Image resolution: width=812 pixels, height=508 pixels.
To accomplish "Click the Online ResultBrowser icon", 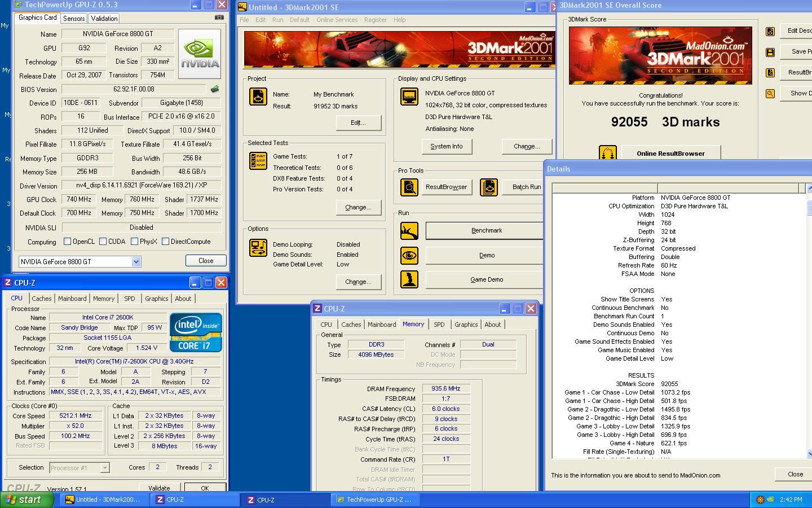I will pyautogui.click(x=608, y=154).
